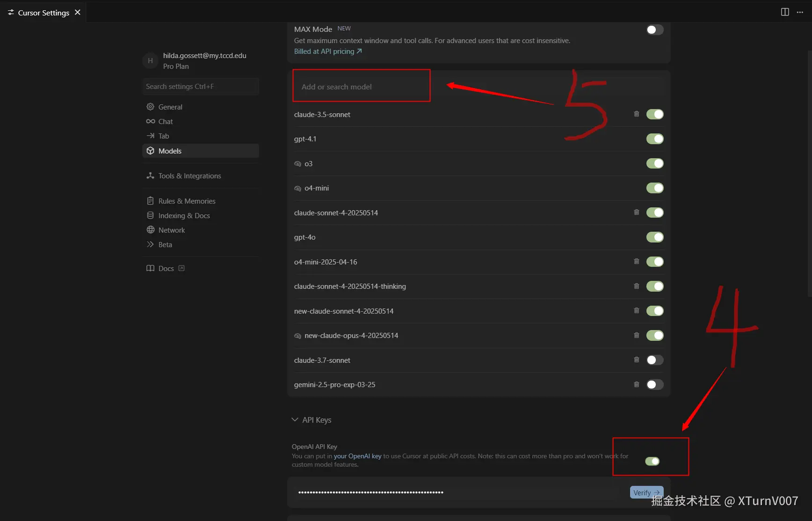Click the Verify button for API key
Viewport: 812px width, 521px height.
[646, 492]
